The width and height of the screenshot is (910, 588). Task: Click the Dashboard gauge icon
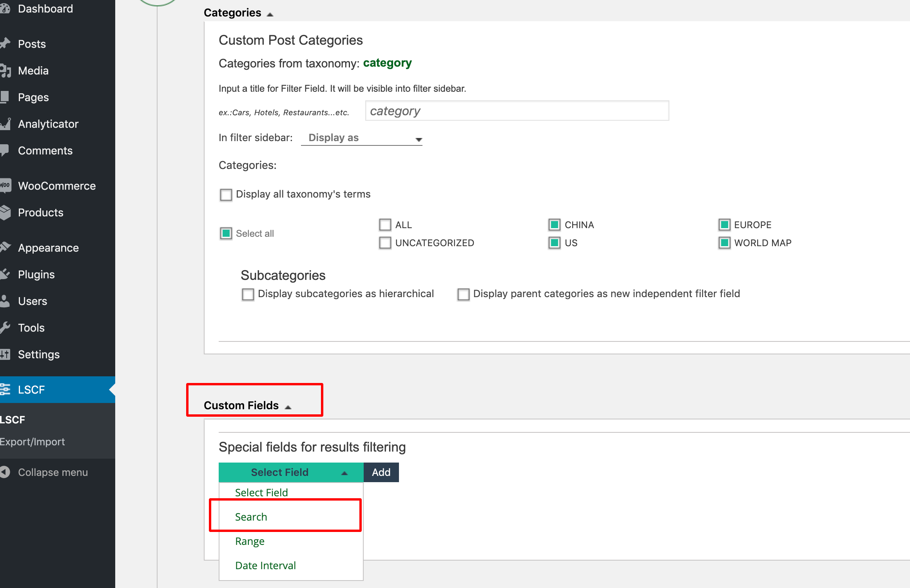tap(5, 9)
